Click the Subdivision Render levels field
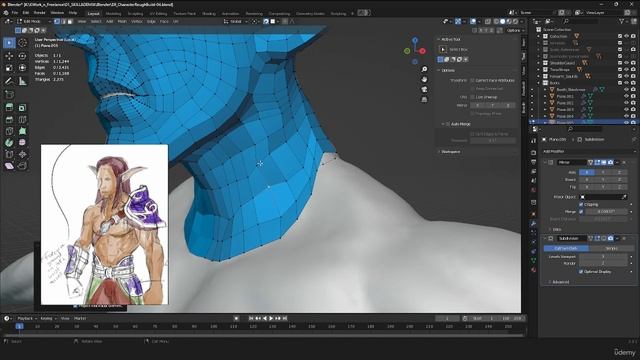The height and width of the screenshot is (360, 640). [603, 263]
